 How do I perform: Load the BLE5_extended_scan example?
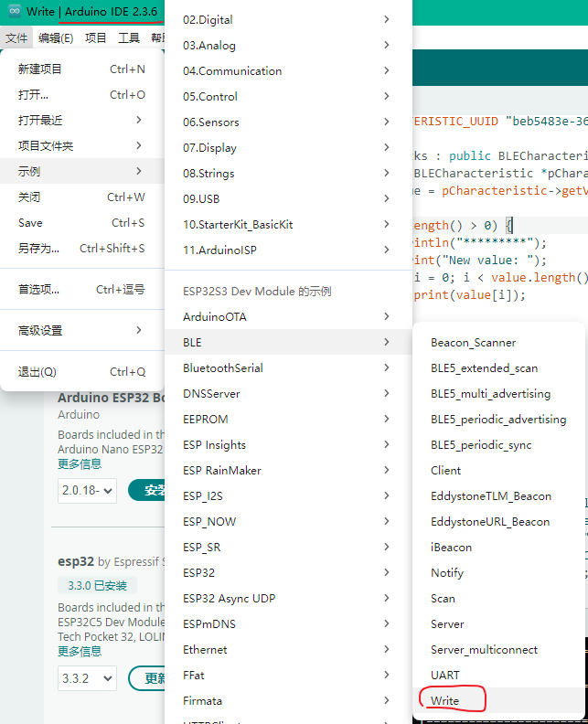point(498,368)
